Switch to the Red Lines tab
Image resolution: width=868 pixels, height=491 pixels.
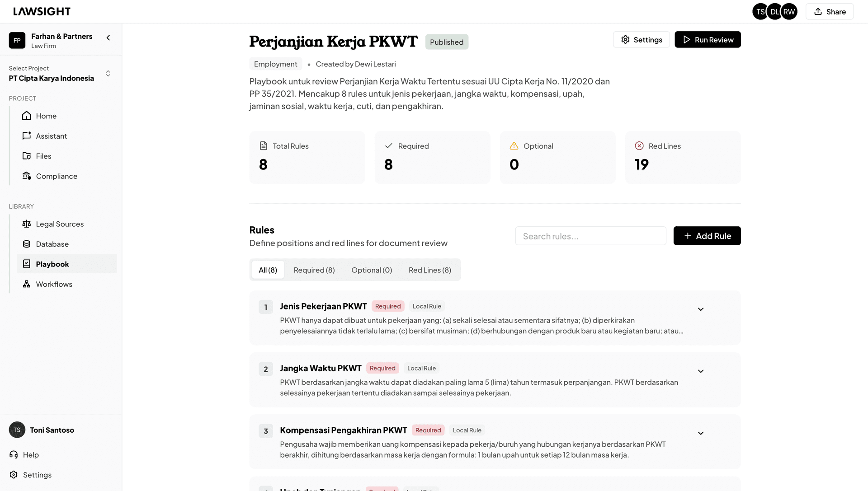coord(429,270)
